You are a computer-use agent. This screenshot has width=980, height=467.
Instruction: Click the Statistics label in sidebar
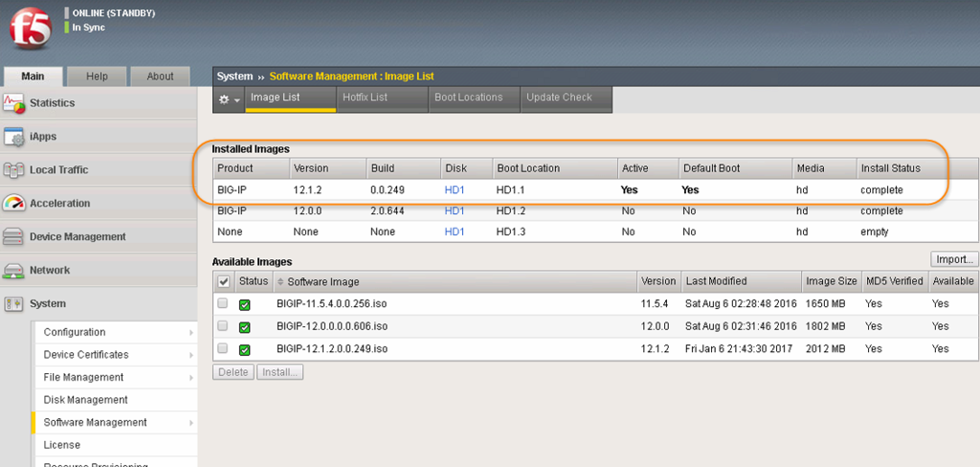[53, 103]
